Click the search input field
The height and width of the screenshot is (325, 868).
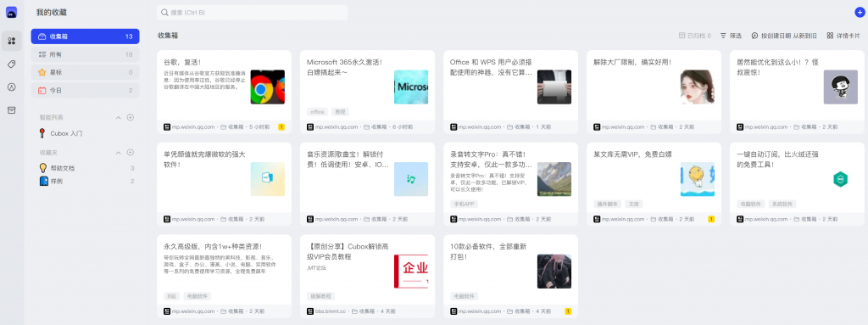click(253, 12)
